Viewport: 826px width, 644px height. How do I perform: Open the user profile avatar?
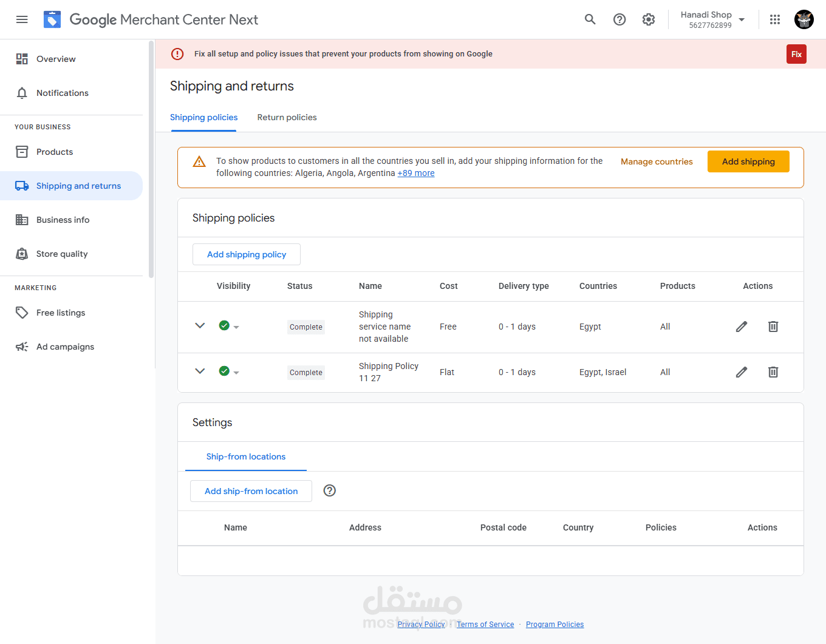(x=804, y=19)
